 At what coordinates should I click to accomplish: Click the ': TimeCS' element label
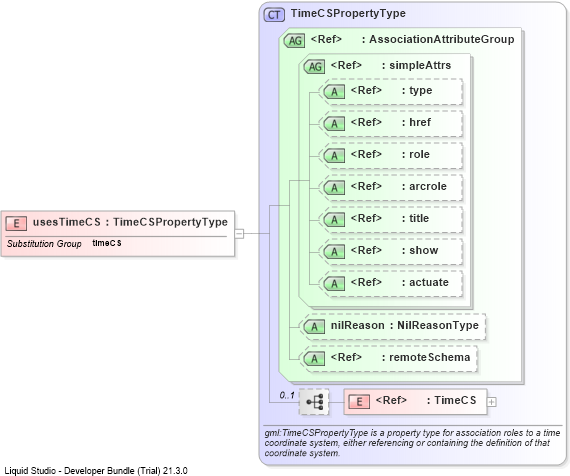pyautogui.click(x=451, y=400)
